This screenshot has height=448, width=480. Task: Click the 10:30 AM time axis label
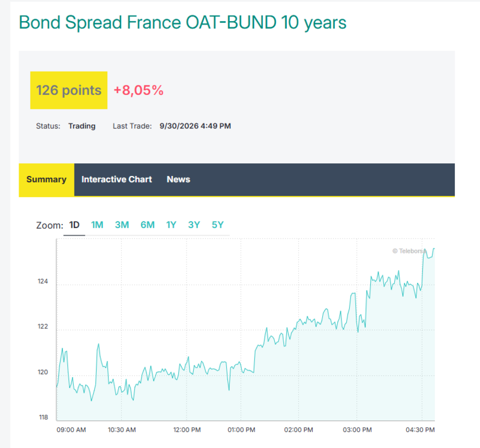pyautogui.click(x=122, y=430)
